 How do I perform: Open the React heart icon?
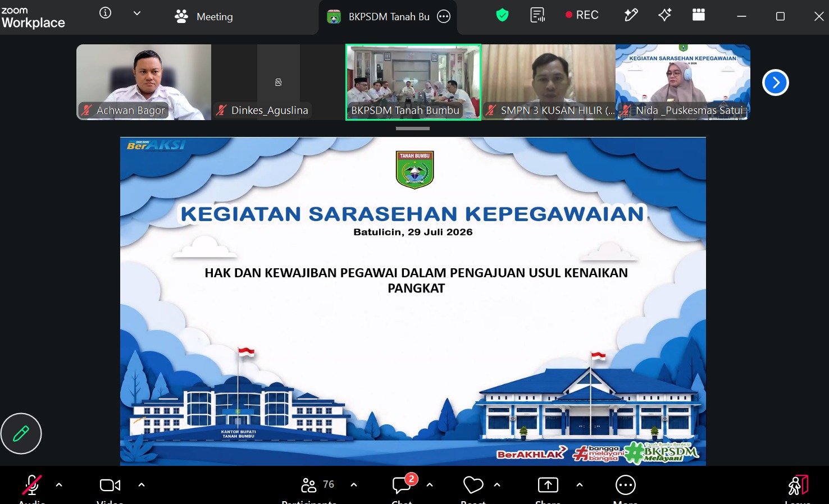pos(473,485)
